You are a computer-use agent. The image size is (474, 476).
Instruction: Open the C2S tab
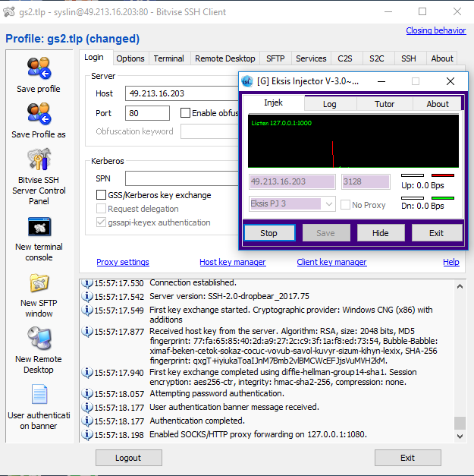(x=345, y=58)
